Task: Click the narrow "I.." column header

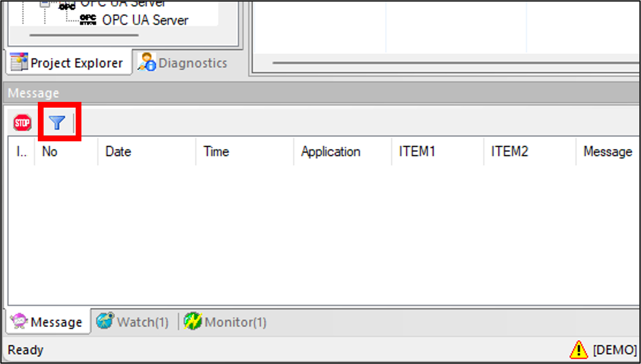Action: point(21,152)
